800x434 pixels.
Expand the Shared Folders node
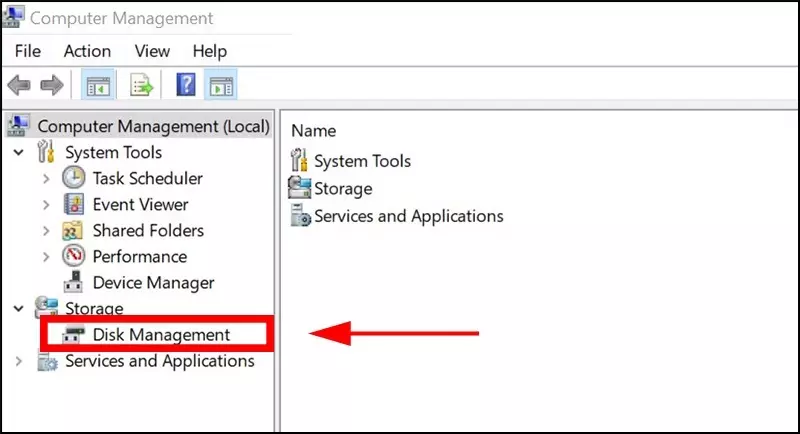[x=46, y=231]
